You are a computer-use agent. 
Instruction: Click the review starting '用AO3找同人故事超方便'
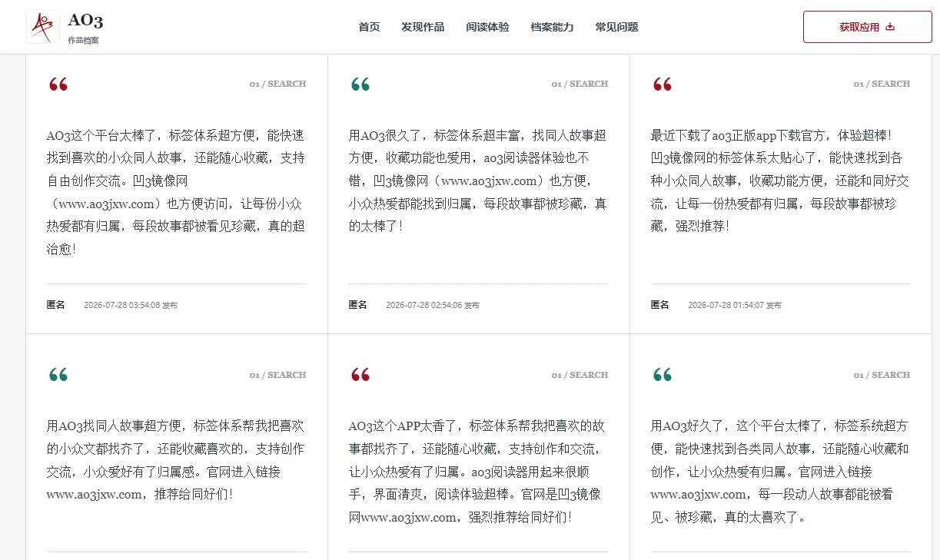176,460
